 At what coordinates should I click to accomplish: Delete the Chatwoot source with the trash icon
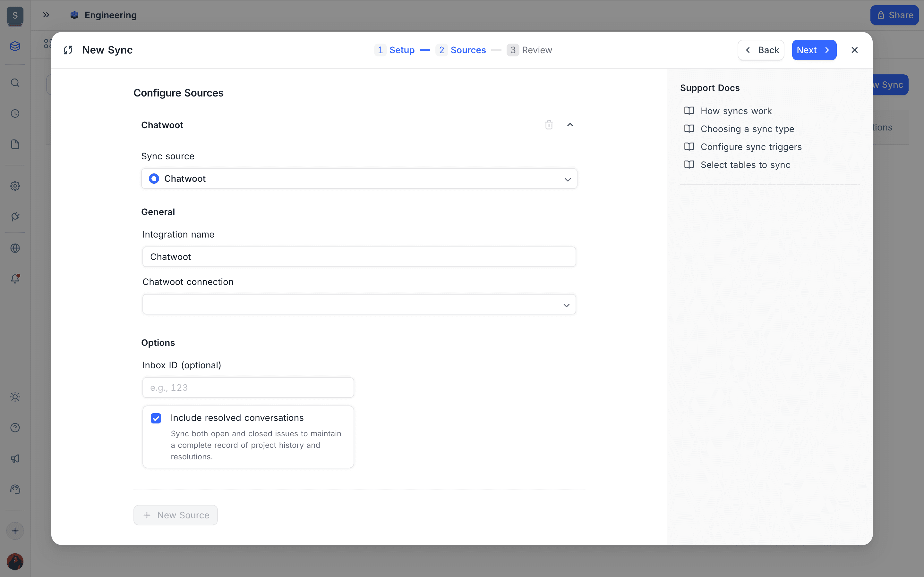tap(548, 124)
